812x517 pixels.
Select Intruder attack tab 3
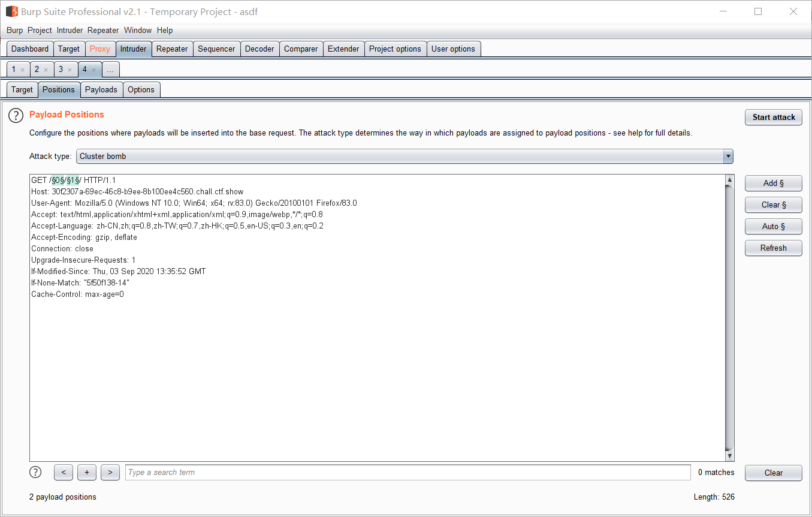[61, 70]
